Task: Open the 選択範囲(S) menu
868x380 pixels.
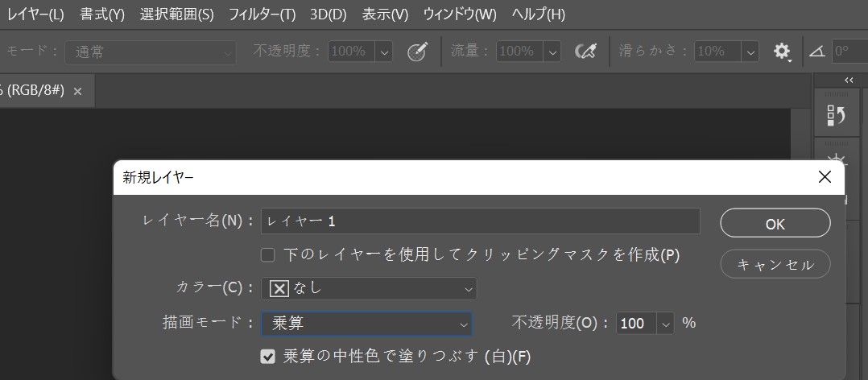Action: tap(176, 14)
